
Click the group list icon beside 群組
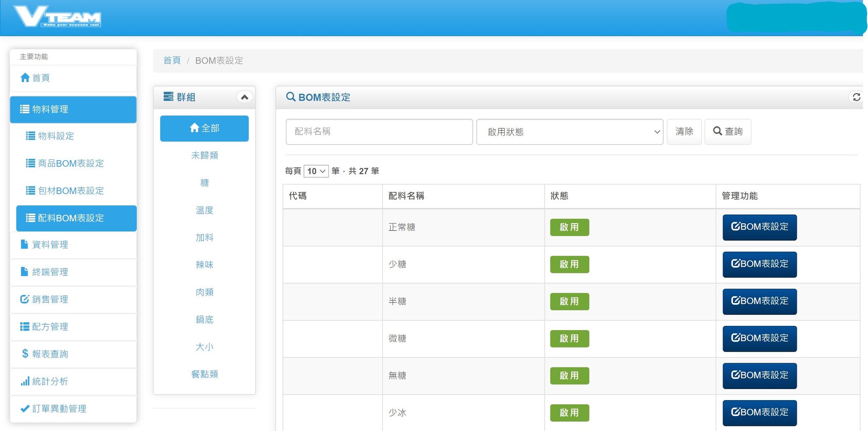coord(168,97)
